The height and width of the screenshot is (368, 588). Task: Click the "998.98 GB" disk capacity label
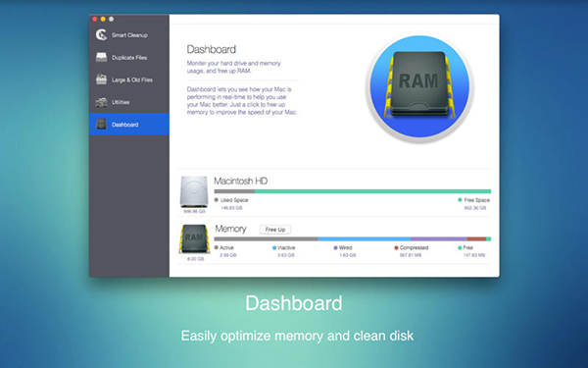click(194, 211)
